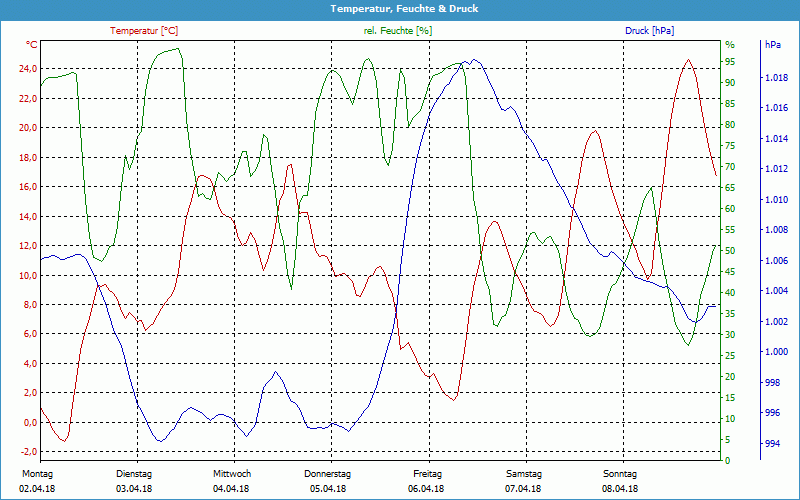Click the 'hPa' pressure axis unit label
The image size is (800, 500).
[x=772, y=45]
